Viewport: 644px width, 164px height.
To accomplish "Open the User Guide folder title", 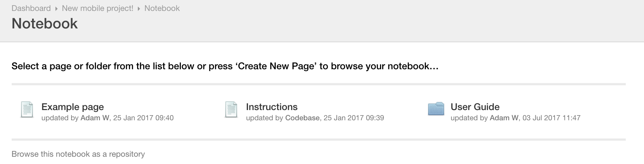I will pyautogui.click(x=475, y=107).
